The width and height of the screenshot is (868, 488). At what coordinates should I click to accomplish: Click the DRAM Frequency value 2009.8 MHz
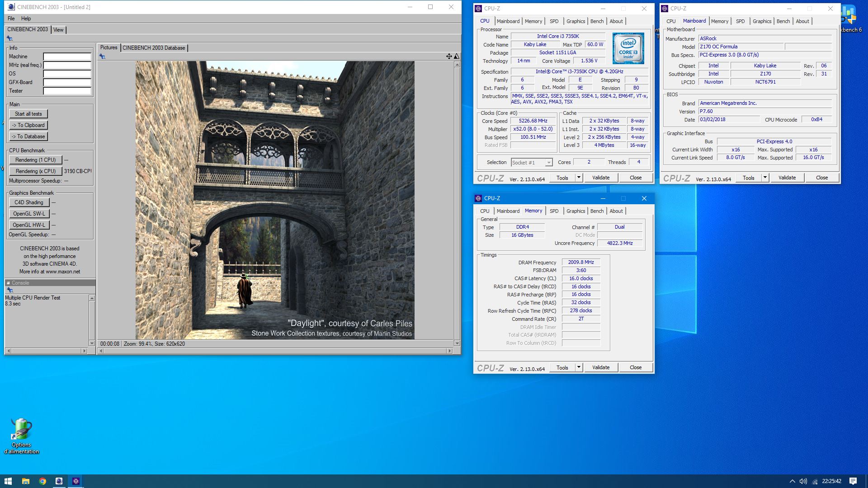coord(581,262)
